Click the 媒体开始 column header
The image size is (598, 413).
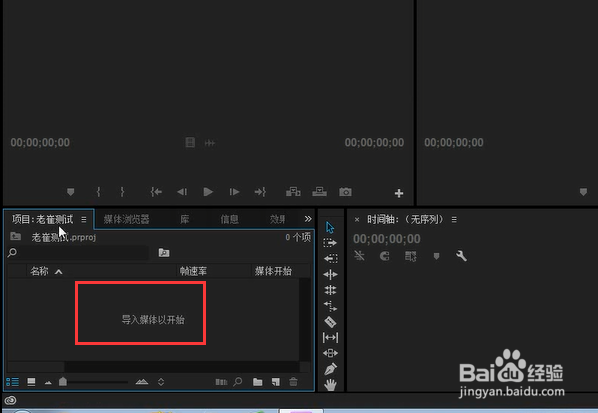tap(273, 271)
